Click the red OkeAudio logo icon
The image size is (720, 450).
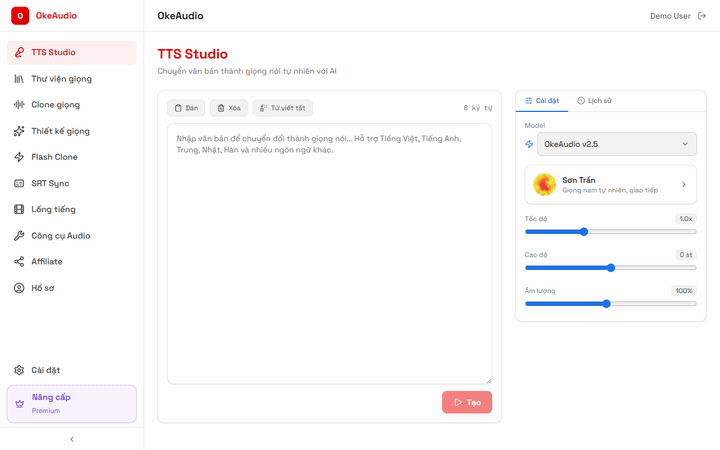(x=20, y=16)
